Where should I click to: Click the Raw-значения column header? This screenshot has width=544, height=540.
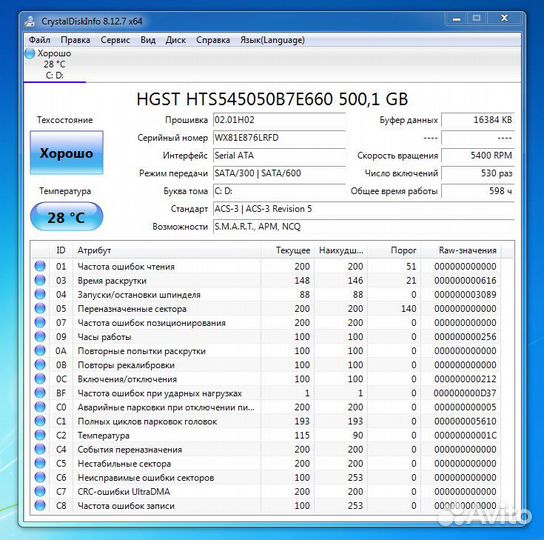pos(461,250)
